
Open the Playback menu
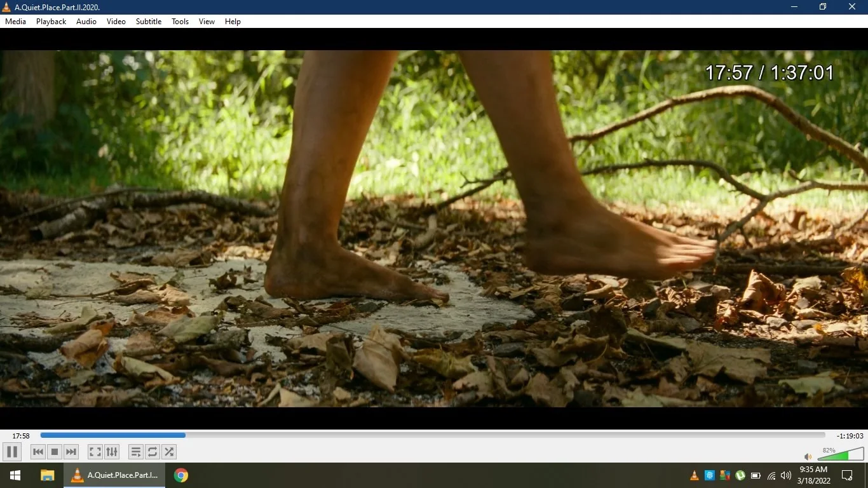[x=51, y=22]
